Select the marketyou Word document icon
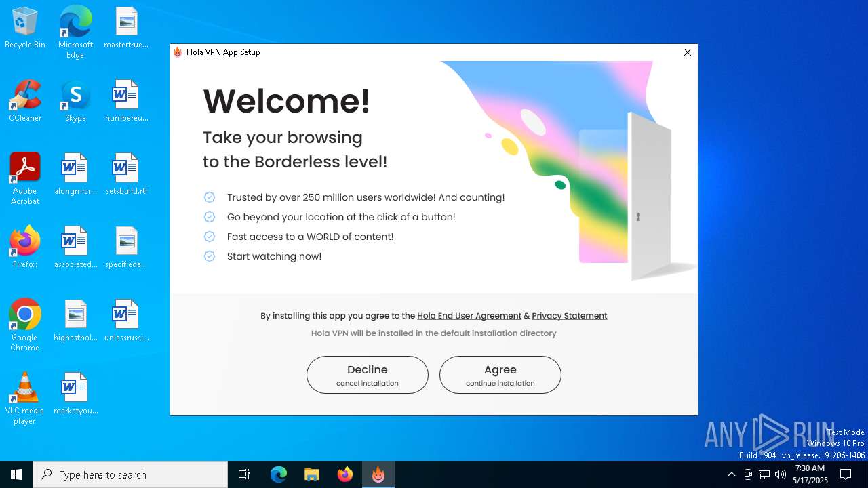This screenshot has height=488, width=868. pos(75,394)
